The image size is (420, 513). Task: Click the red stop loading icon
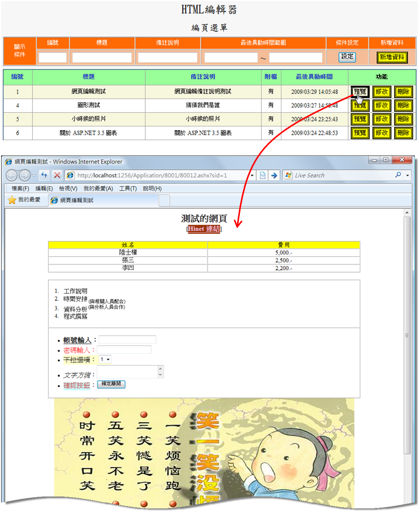[57, 175]
